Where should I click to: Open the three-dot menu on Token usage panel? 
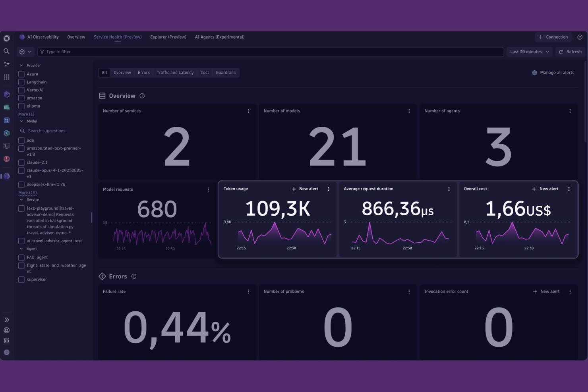329,189
